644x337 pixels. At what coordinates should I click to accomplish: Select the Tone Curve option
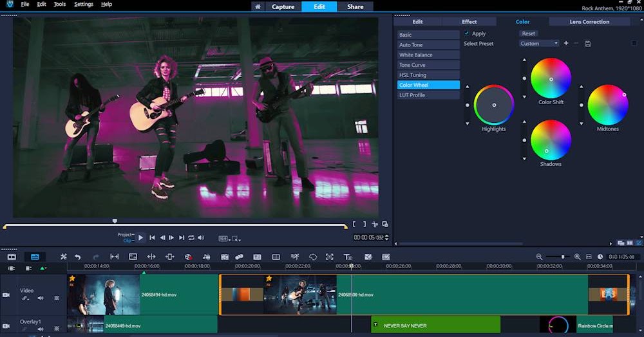428,65
